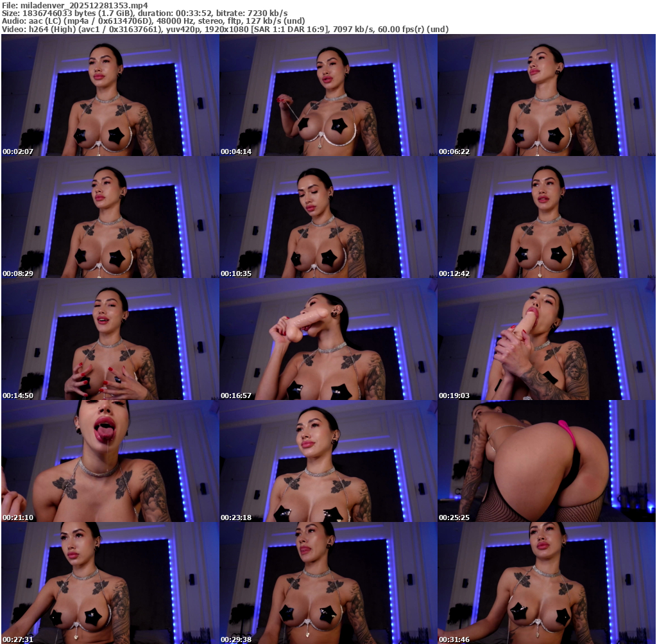Select the thumbnail stamped 00:04:14
This screenshot has width=657, height=644.
tap(328, 95)
